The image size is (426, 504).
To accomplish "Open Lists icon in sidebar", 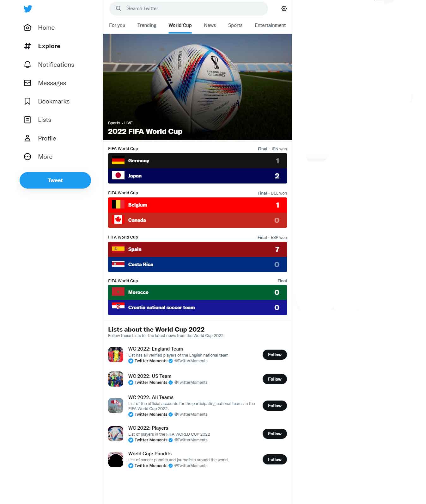I will (x=27, y=120).
